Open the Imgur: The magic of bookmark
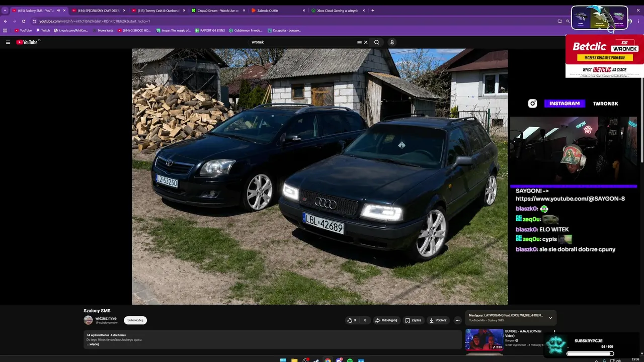This screenshot has width=644, height=362. click(173, 30)
